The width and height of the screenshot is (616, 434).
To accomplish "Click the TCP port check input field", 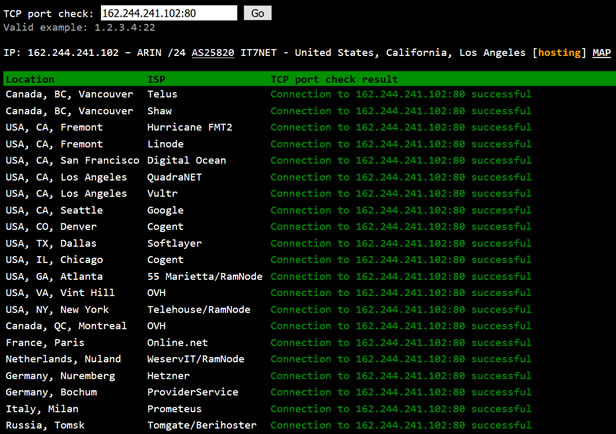I will 169,13.
